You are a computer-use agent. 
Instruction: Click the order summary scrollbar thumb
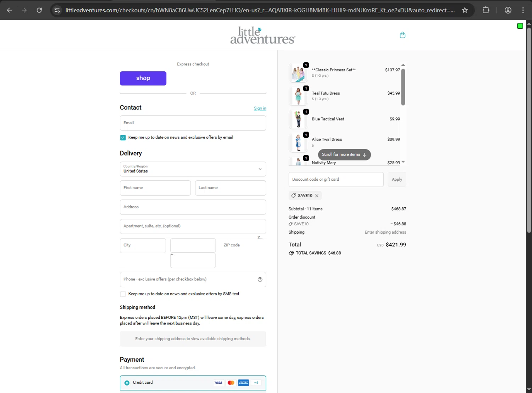point(403,87)
